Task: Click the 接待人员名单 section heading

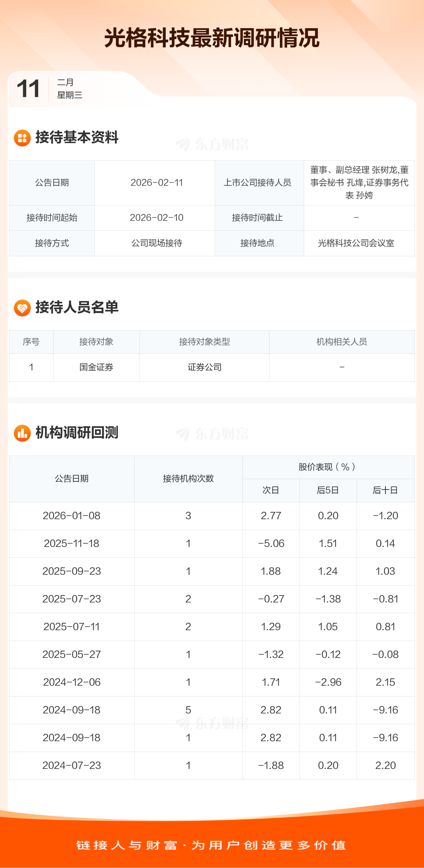Action: point(77,308)
